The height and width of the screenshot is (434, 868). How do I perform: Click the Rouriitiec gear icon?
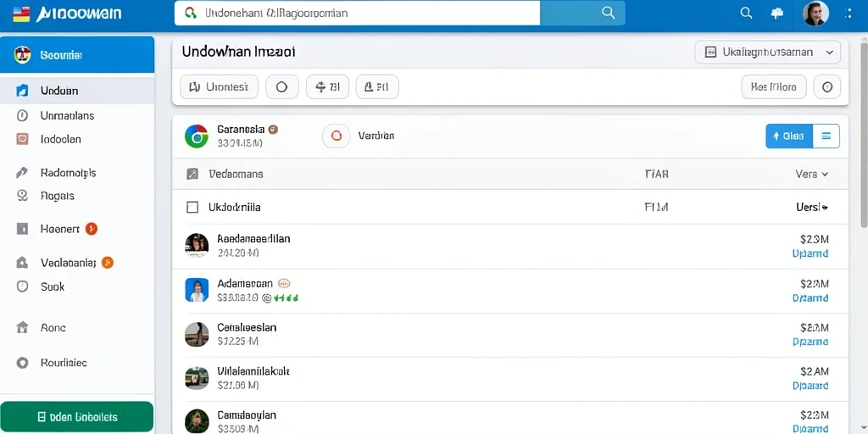[22, 363]
